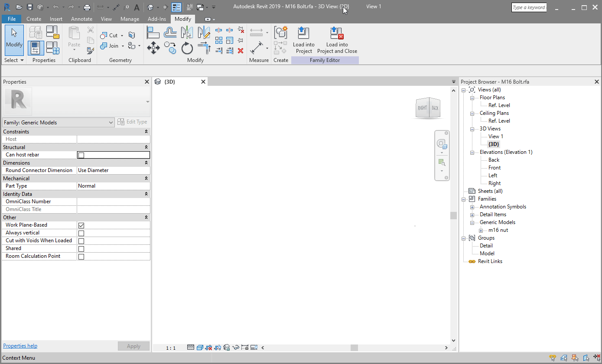
Task: Click the Measure between references icon
Action: [257, 48]
